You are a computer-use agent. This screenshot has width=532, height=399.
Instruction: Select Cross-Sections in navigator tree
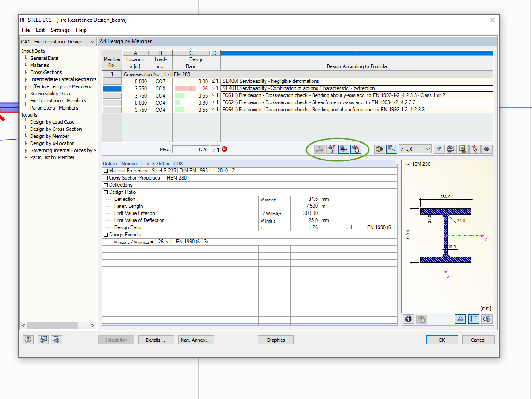pos(46,72)
